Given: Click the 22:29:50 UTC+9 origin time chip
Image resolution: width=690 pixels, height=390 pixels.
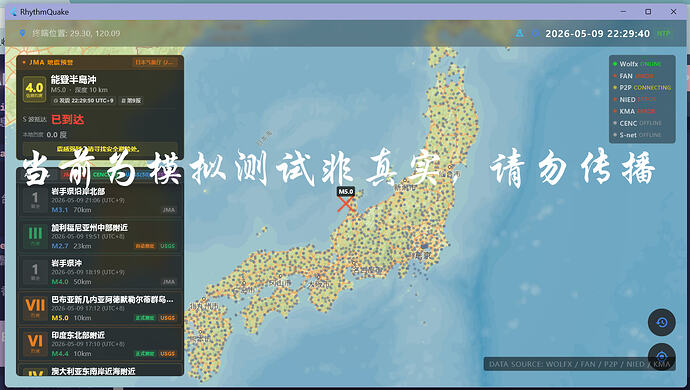Looking at the screenshot, I should 84,100.
